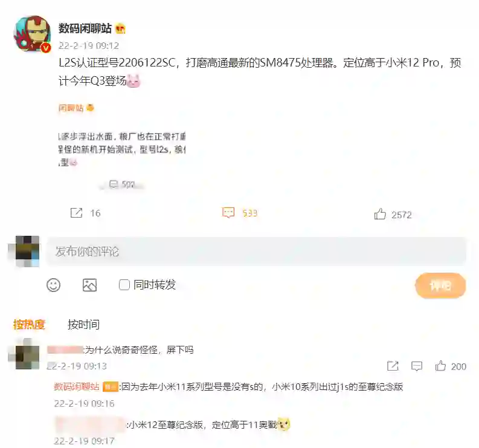Click the reply icon on the first comment
The image size is (479, 448).
[417, 366]
